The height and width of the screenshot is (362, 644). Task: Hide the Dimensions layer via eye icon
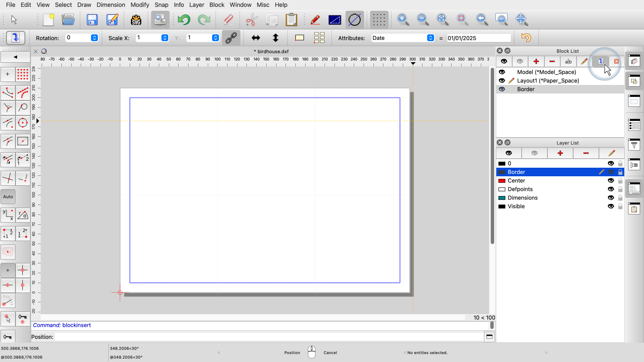click(x=611, y=198)
